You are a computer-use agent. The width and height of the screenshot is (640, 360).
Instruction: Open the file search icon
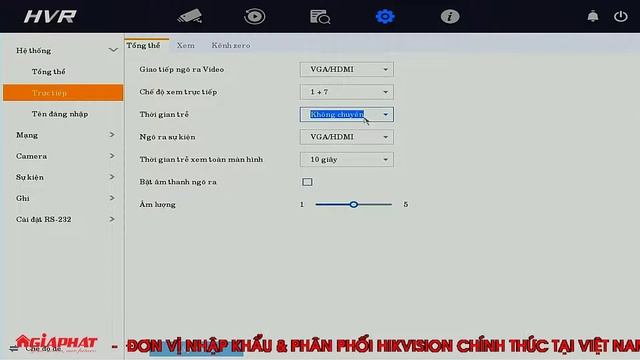320,17
